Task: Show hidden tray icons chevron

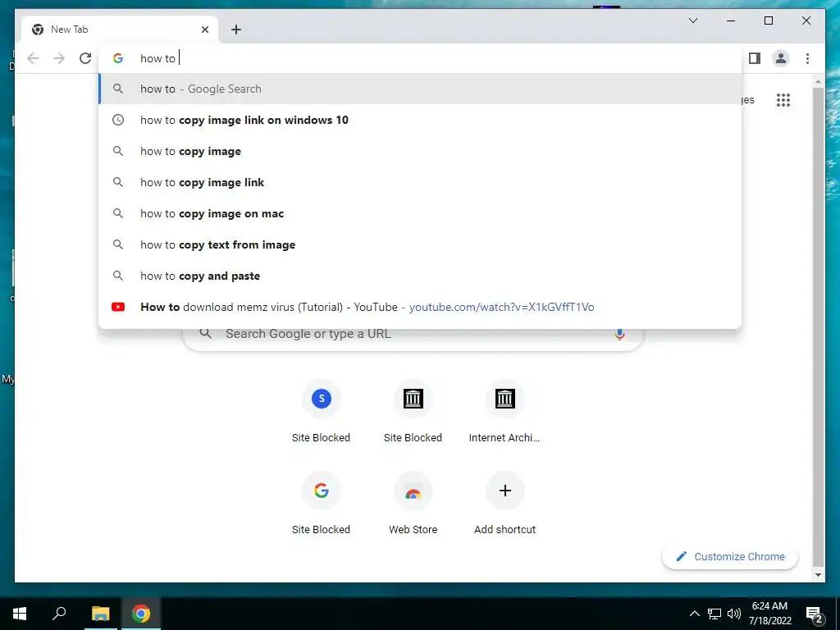Action: 694,614
